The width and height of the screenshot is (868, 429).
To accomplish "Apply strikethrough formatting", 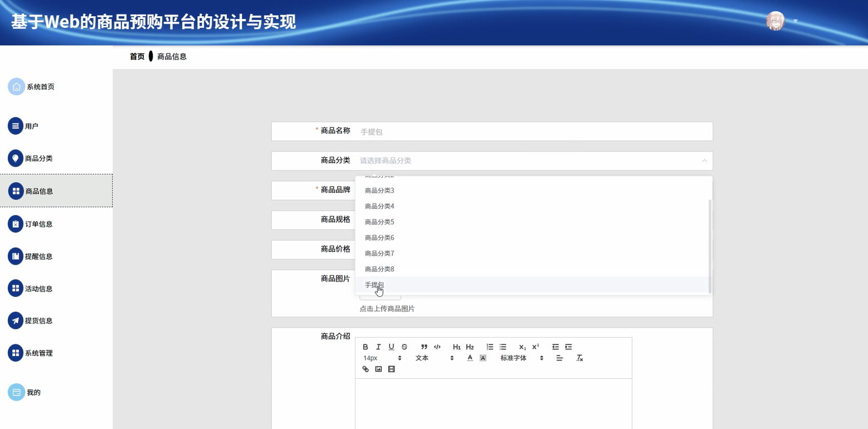I will pyautogui.click(x=404, y=347).
